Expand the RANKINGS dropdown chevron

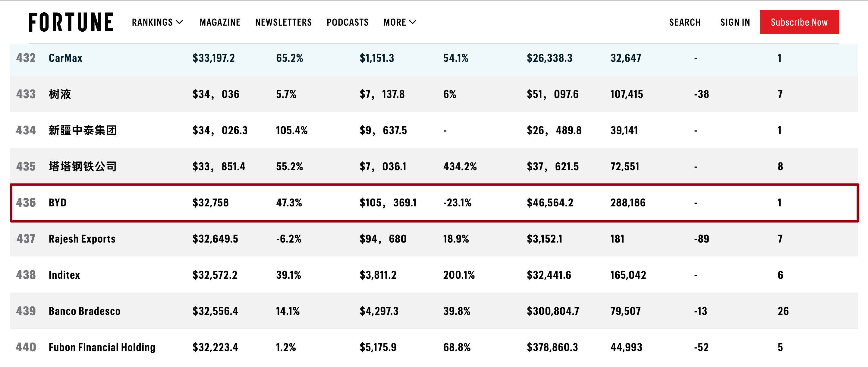[x=180, y=22]
